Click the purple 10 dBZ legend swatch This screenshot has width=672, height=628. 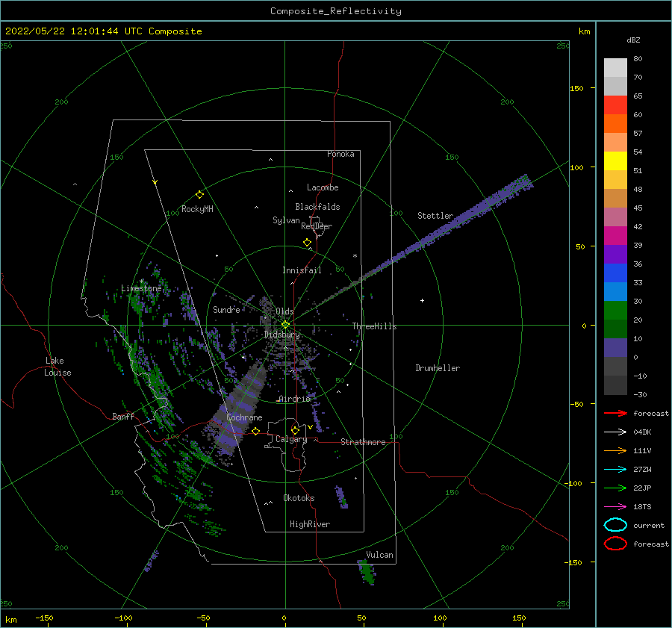tap(615, 348)
